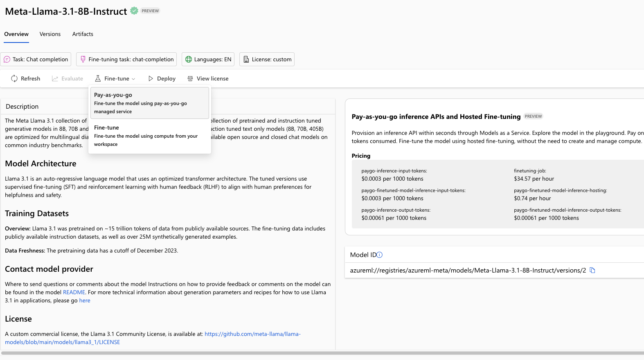The height and width of the screenshot is (360, 644).
Task: Click the chat bubble icon in the Task chip
Action: tap(7, 59)
